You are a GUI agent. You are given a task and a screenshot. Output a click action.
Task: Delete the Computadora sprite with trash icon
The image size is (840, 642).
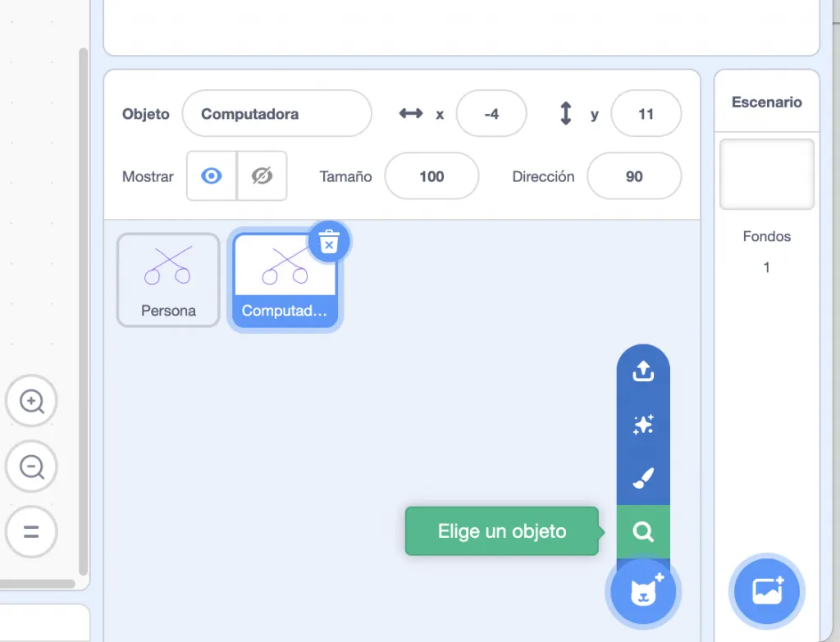coord(329,242)
